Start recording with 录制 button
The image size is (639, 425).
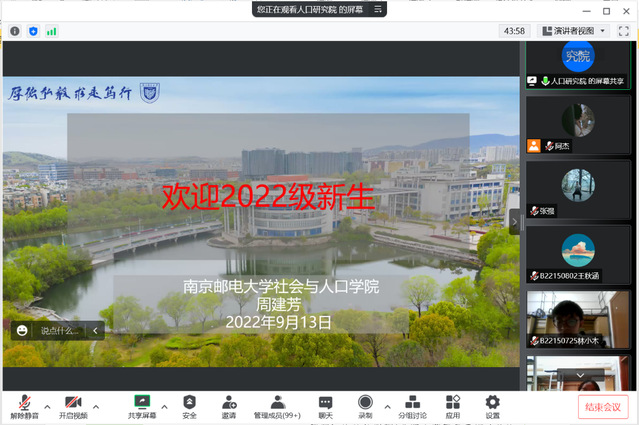(x=365, y=406)
